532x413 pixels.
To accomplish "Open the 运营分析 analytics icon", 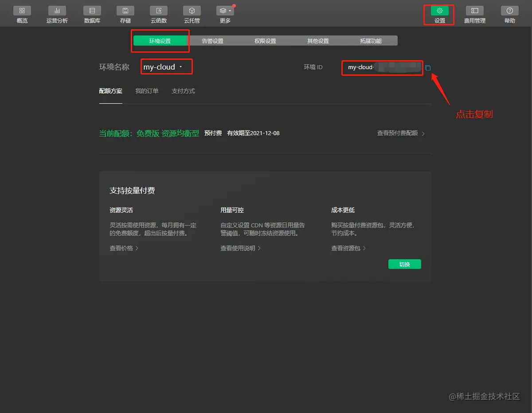I will click(57, 11).
